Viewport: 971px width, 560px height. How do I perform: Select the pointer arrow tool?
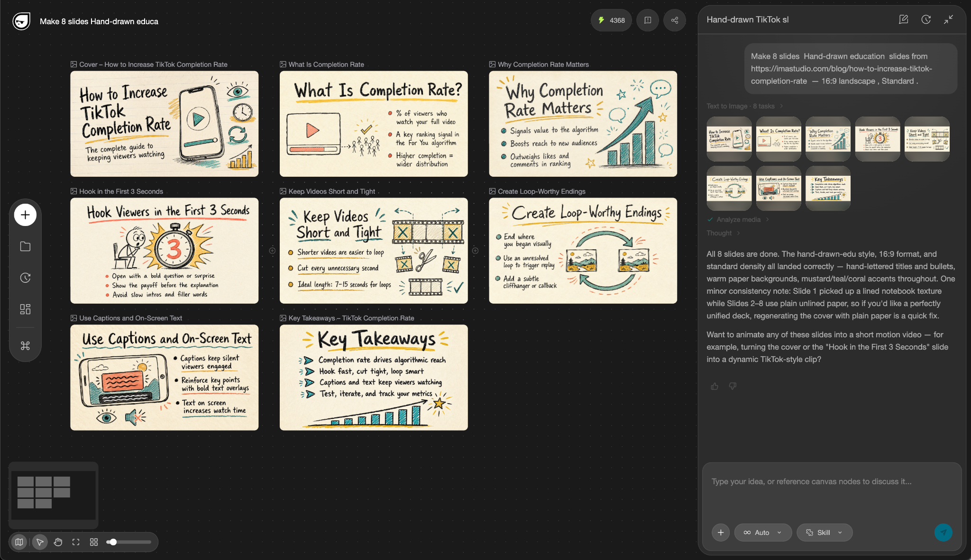40,542
